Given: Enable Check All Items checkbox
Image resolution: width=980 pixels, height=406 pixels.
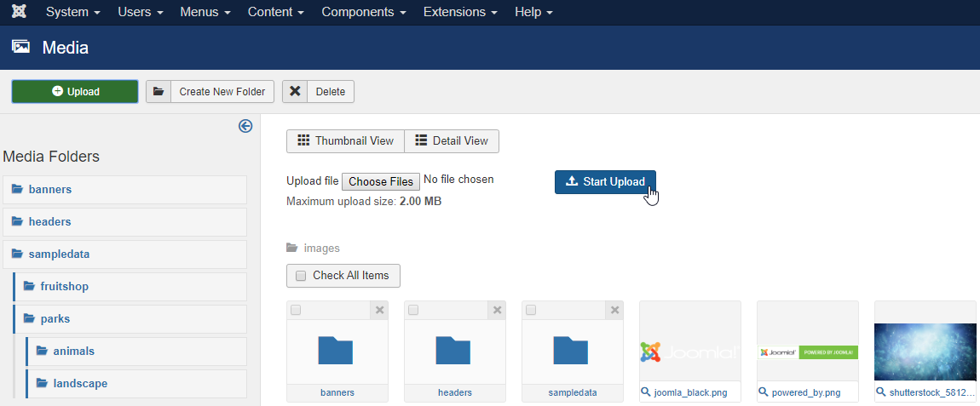Looking at the screenshot, I should 301,276.
